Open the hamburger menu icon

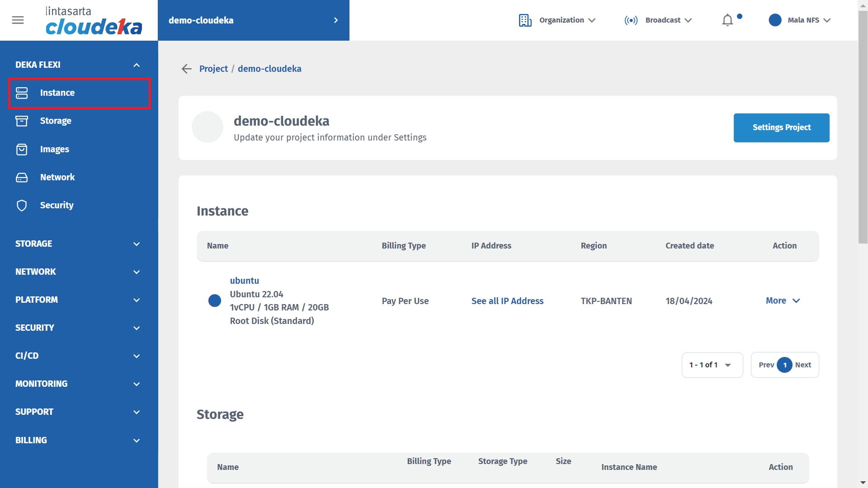[18, 20]
